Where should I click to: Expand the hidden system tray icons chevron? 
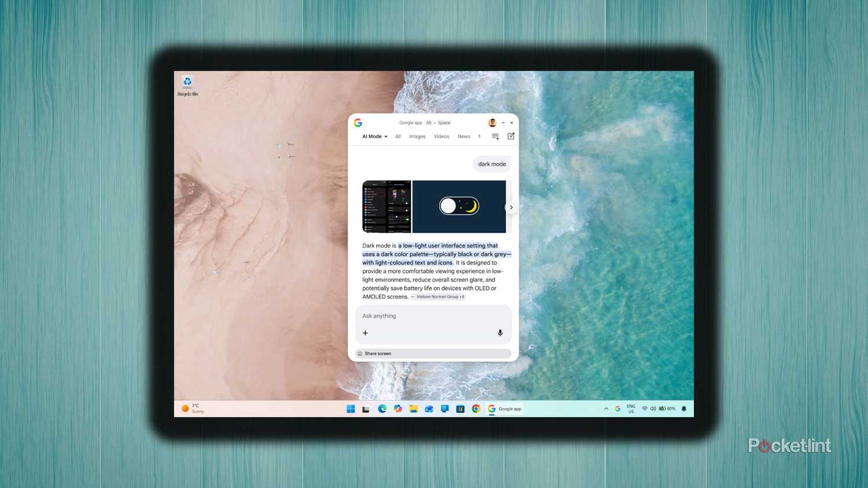[x=606, y=409]
